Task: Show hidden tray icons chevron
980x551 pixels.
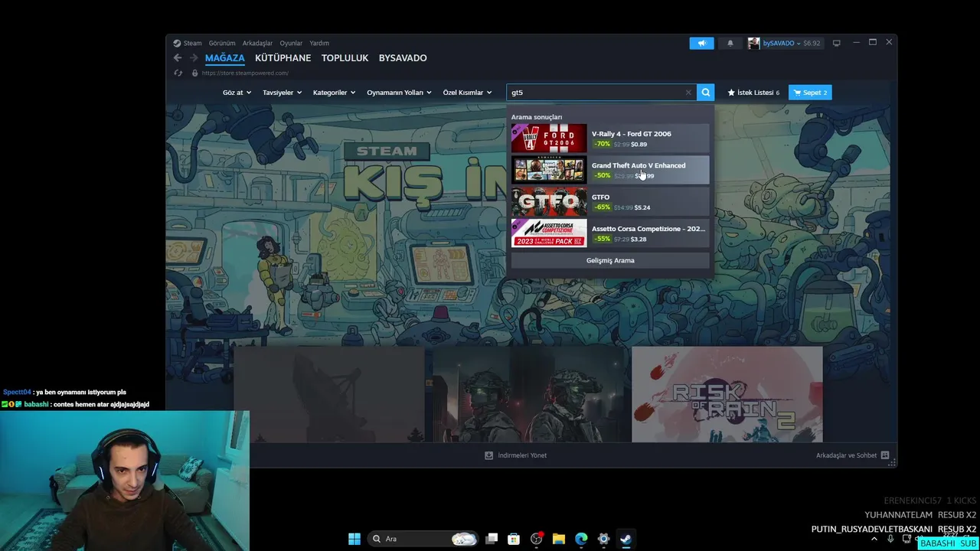Action: click(874, 539)
